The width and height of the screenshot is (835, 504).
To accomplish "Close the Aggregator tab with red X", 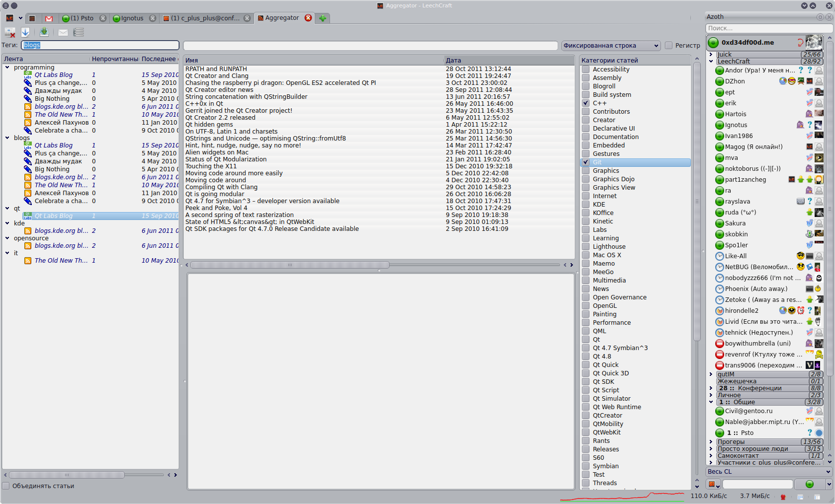I will [308, 18].
